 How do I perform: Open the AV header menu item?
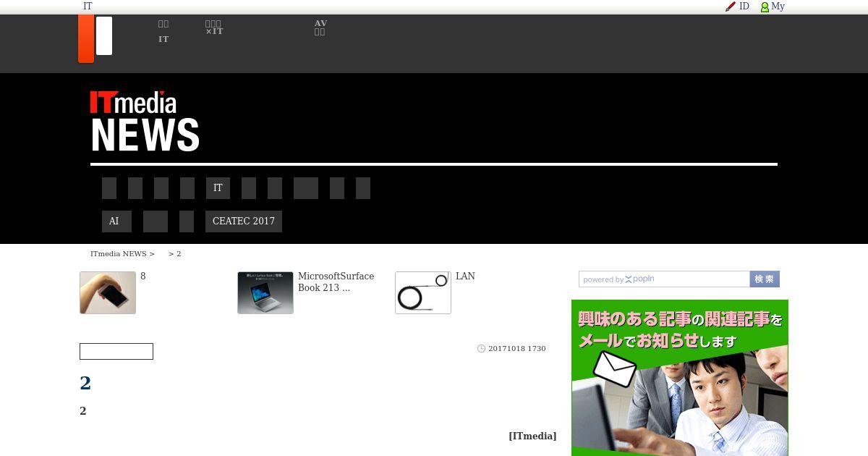pyautogui.click(x=320, y=28)
